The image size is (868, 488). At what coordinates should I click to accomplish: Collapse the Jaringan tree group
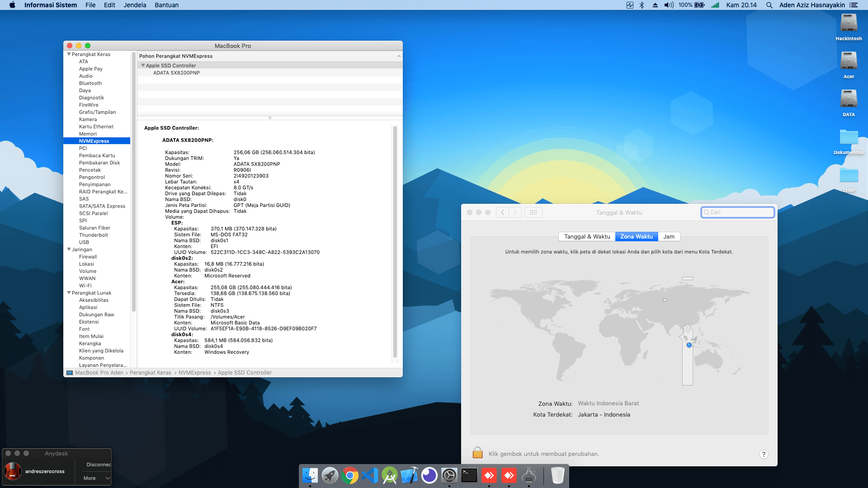pos(69,249)
